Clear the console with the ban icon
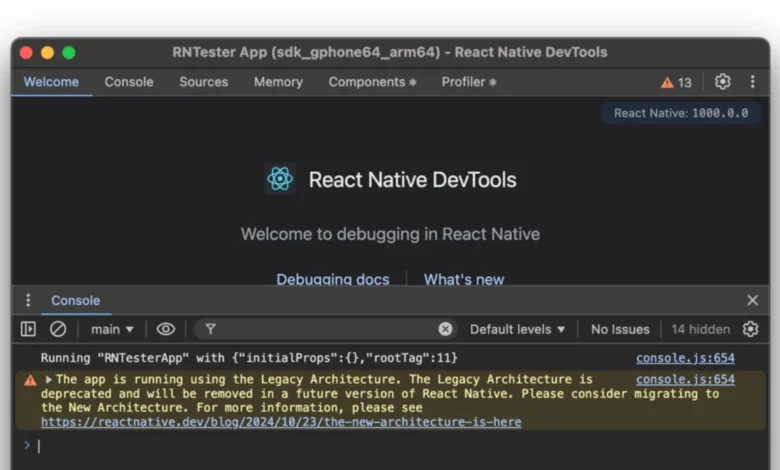 coord(58,329)
